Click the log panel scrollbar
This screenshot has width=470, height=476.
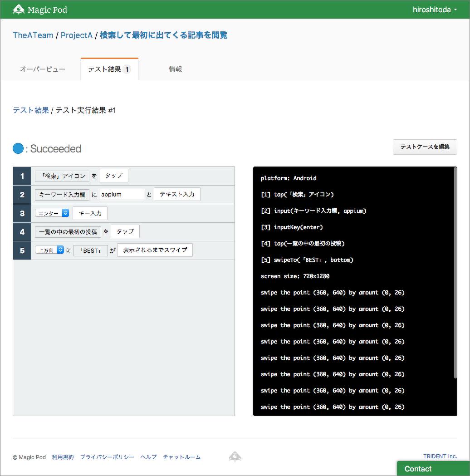pos(455,272)
